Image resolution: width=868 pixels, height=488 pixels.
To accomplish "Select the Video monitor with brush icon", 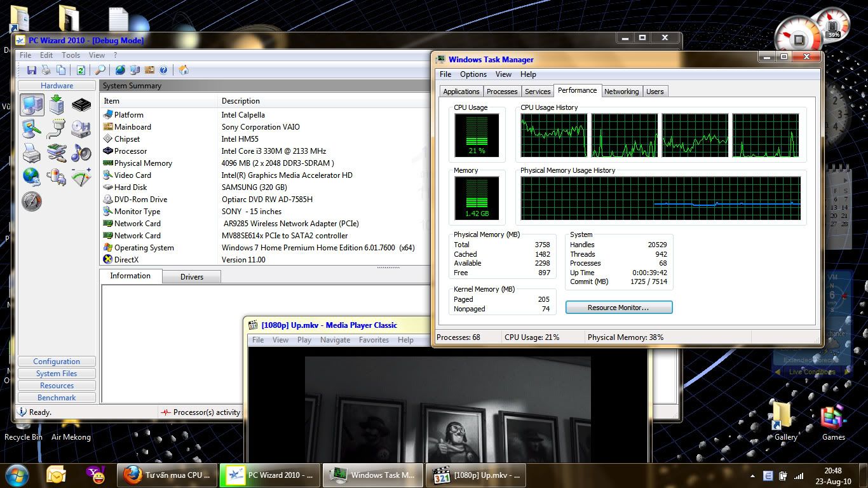I will tap(32, 129).
